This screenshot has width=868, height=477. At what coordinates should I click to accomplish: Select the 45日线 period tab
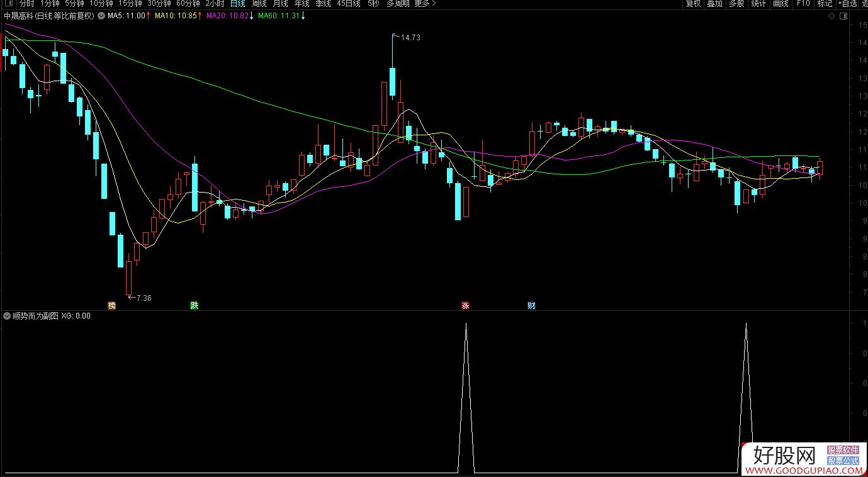click(x=349, y=4)
